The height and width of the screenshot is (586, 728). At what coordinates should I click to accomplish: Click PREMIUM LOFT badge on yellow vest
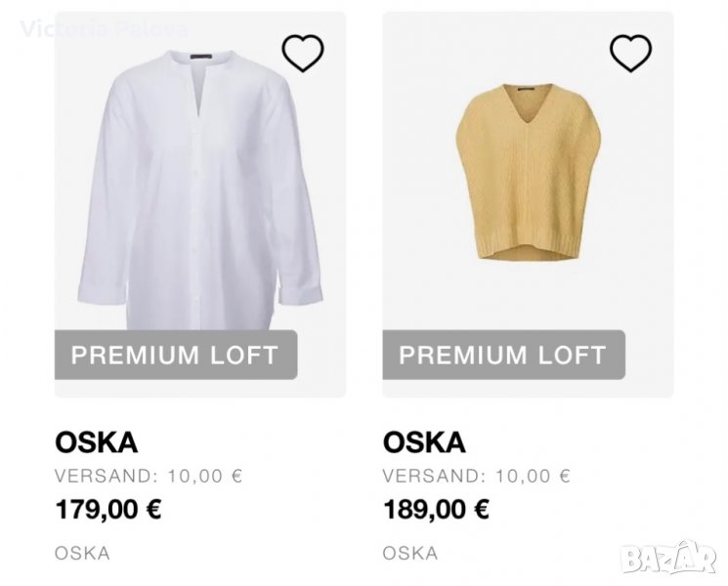pyautogui.click(x=503, y=355)
